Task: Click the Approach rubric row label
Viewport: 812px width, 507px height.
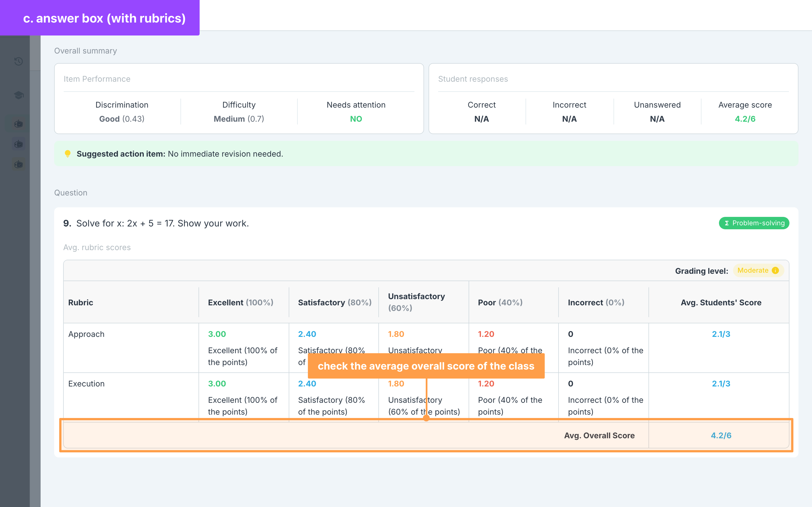Action: pyautogui.click(x=86, y=334)
